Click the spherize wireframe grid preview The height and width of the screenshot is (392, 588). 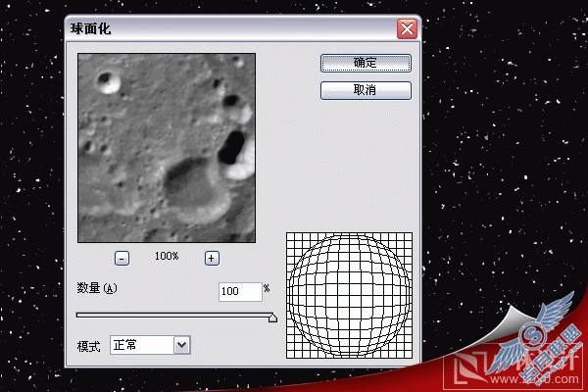(349, 295)
